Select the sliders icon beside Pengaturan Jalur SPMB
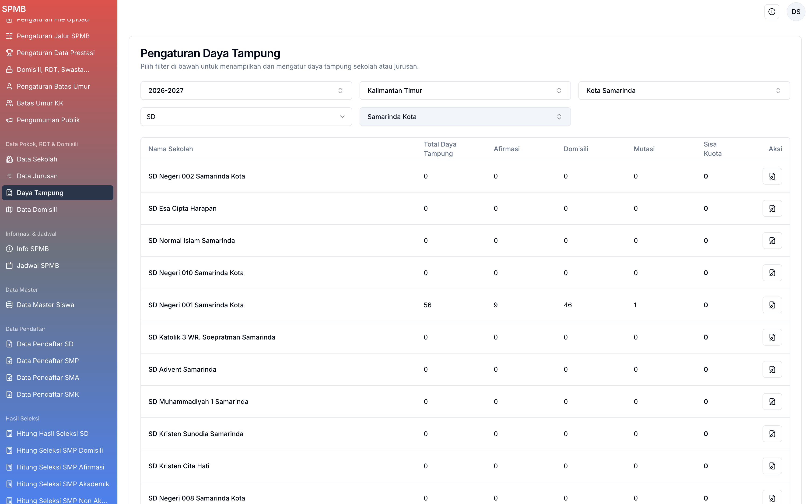This screenshot has height=504, width=812. coord(9,36)
